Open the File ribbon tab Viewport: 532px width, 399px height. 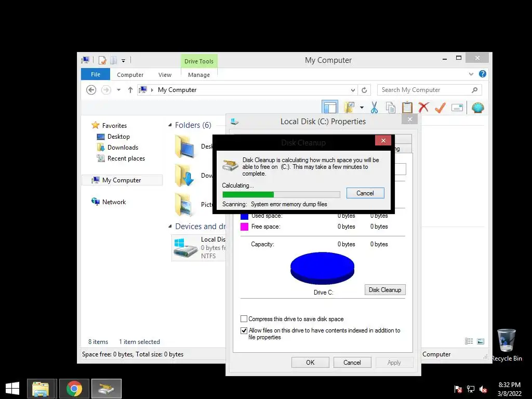(96, 74)
